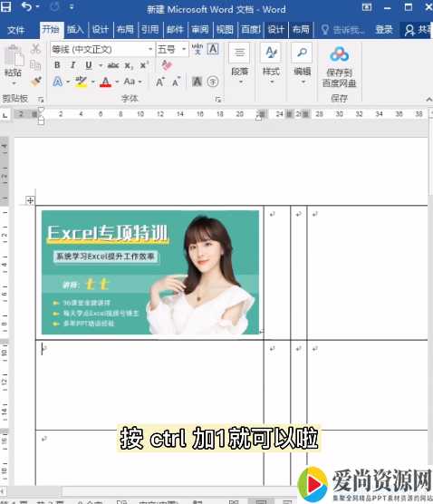The height and width of the screenshot is (504, 433).
Task: Click the Cut scissors icon
Action: point(35,49)
